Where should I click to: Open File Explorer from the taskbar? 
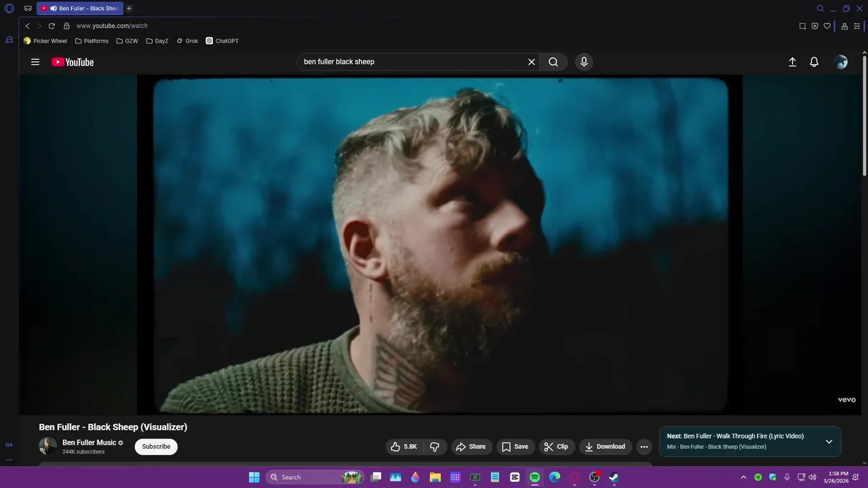click(x=435, y=477)
